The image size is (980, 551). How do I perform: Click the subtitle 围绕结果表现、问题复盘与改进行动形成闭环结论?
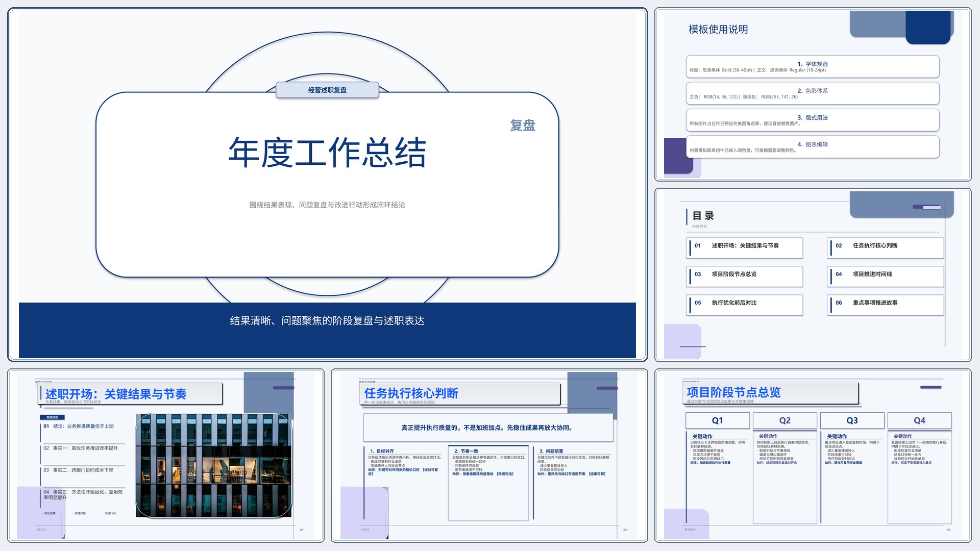[x=327, y=205]
